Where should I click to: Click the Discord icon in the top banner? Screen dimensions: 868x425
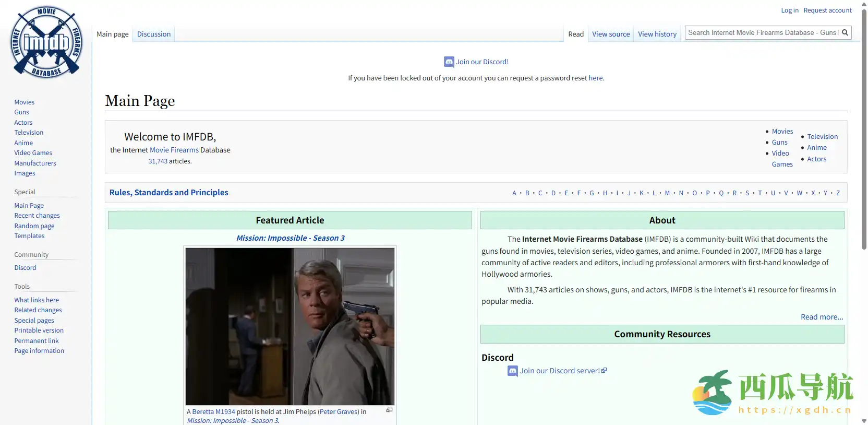coord(449,62)
